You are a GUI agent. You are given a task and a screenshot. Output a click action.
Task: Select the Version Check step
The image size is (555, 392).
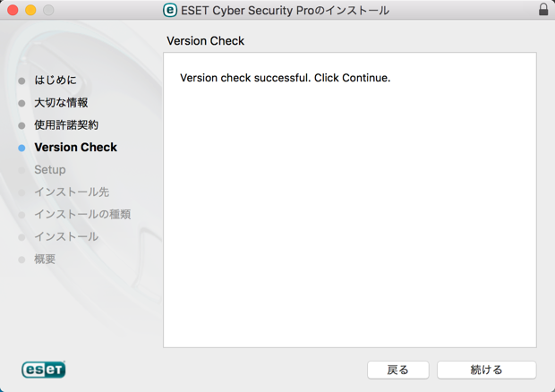[75, 147]
